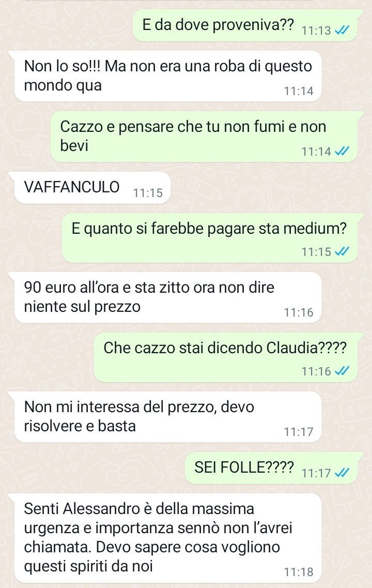Select the 'VAFFANCULO' message bubble
372x588 pixels.
(x=92, y=188)
